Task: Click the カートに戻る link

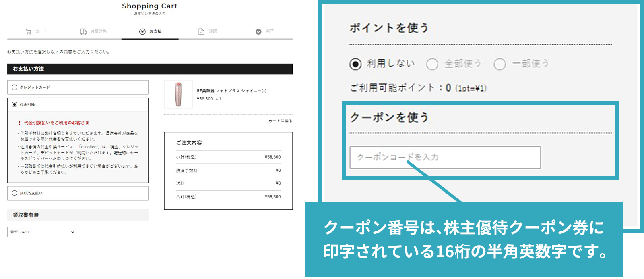Action: click(x=281, y=121)
